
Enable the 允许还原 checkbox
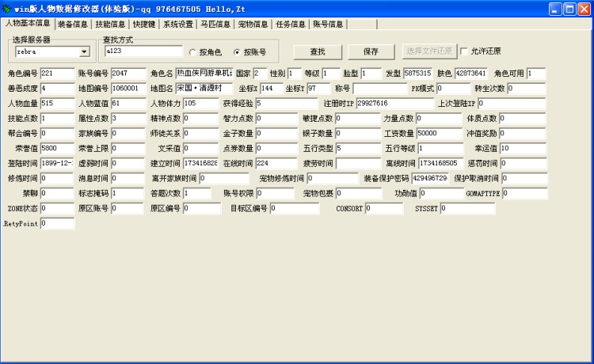(x=464, y=51)
